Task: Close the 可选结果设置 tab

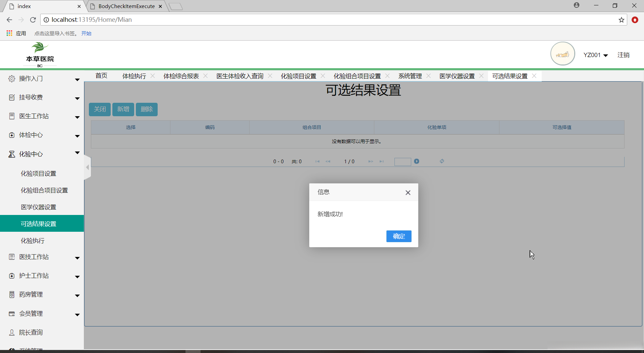Action: [x=534, y=76]
